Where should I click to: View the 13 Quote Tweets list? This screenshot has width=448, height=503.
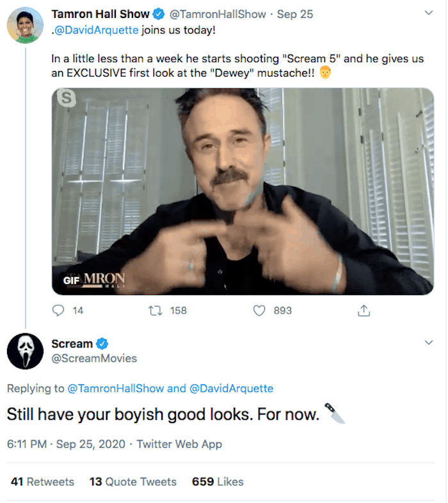132,482
